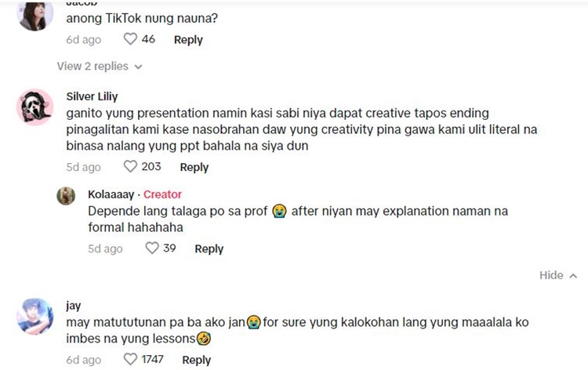Open Jacob's profile picture
The height and width of the screenshot is (370, 588).
point(35,14)
